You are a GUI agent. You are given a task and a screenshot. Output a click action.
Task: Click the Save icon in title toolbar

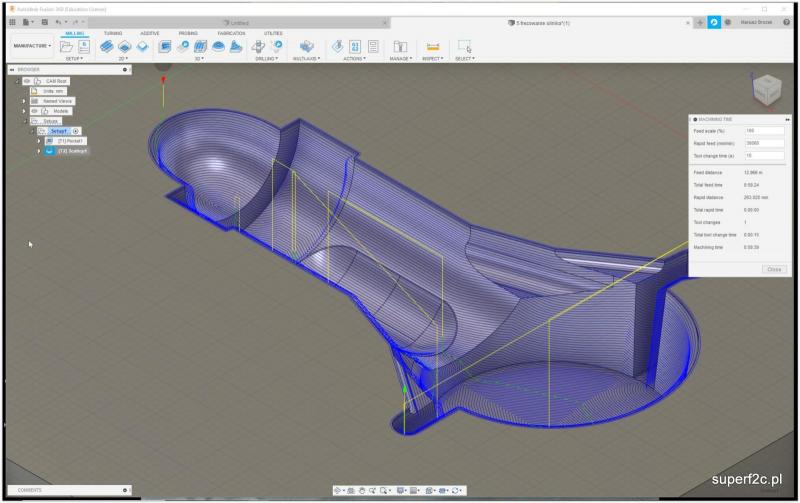[44, 21]
